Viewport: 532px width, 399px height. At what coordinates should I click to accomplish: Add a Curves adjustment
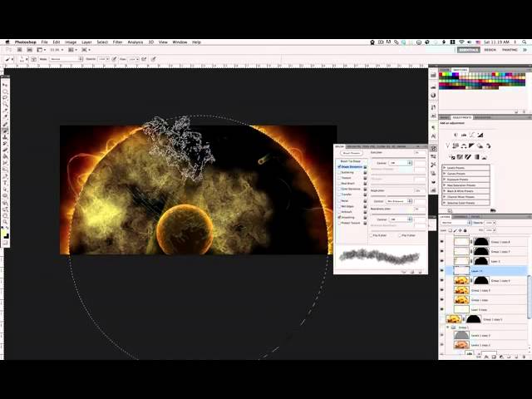pyautogui.click(x=472, y=135)
